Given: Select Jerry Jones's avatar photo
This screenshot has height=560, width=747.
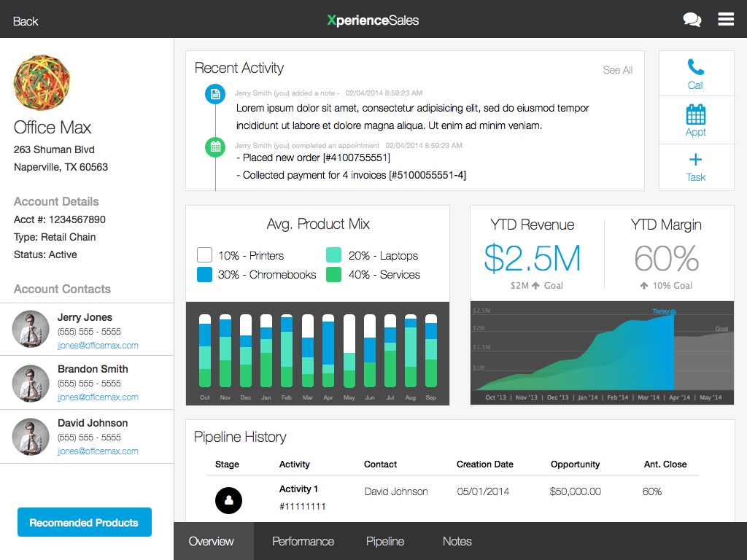Looking at the screenshot, I should click(31, 329).
